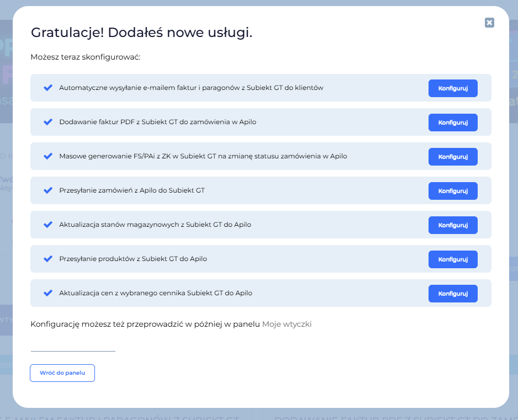Click checkmark icon next to Dodawanie faktur PDF
The height and width of the screenshot is (420, 518).
point(47,122)
